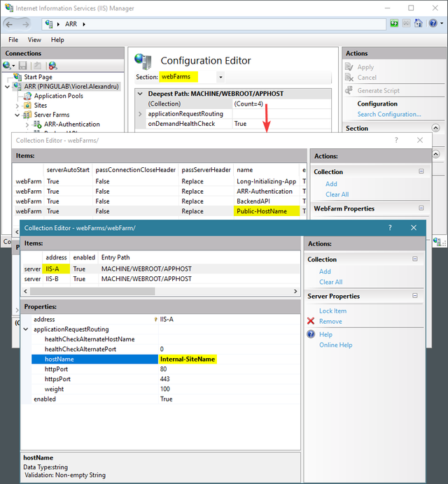The image size is (448, 484).
Task: Open dropdown arrow beside Help icon
Action: [x=442, y=24]
